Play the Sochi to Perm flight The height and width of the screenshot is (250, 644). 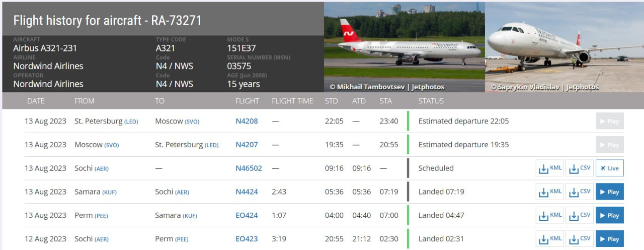click(609, 239)
